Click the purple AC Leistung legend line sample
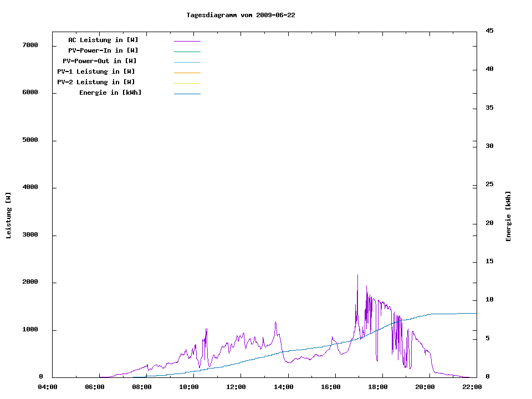This screenshot has width=532, height=399. click(187, 41)
